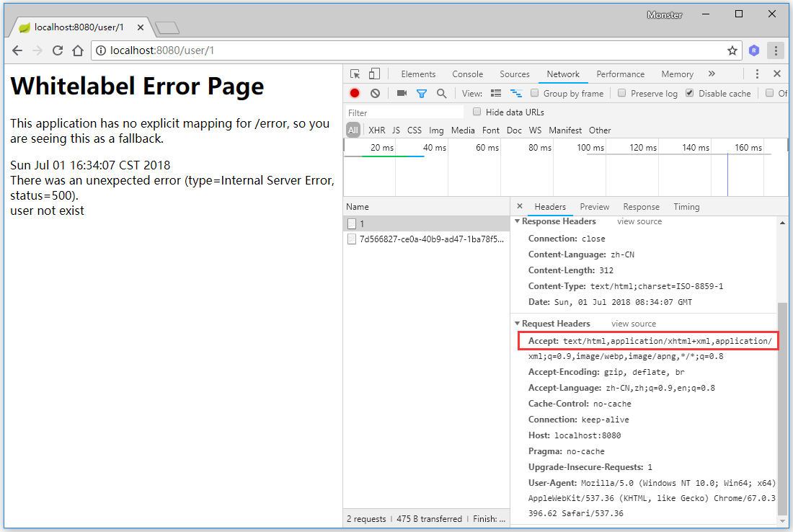This screenshot has width=793, height=532.
Task: Toggle the Offline checkbox
Action: pos(770,93)
